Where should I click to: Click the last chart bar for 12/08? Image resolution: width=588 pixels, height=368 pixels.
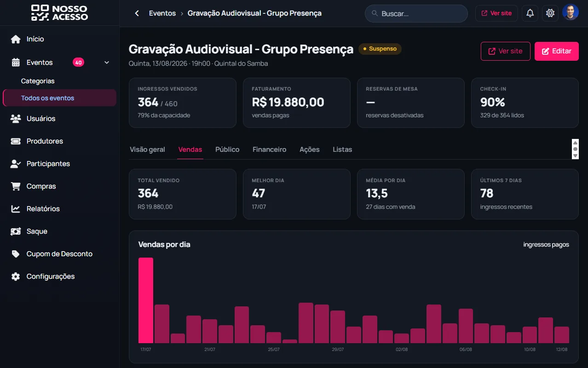coord(561,335)
